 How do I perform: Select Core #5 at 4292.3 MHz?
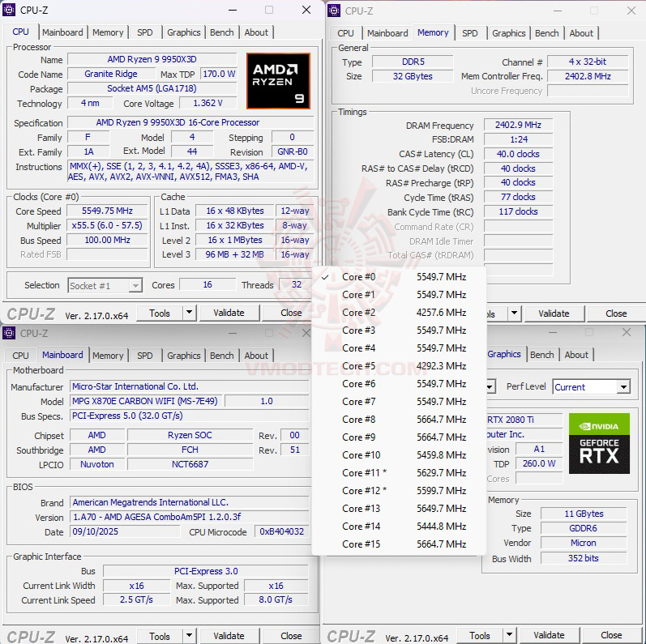pyautogui.click(x=400, y=366)
